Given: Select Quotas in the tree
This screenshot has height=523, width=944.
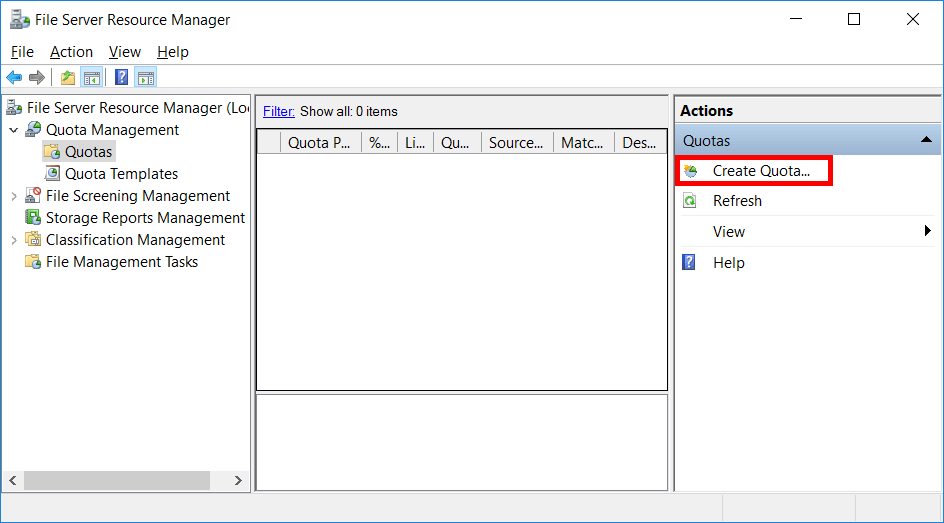Looking at the screenshot, I should 88,152.
